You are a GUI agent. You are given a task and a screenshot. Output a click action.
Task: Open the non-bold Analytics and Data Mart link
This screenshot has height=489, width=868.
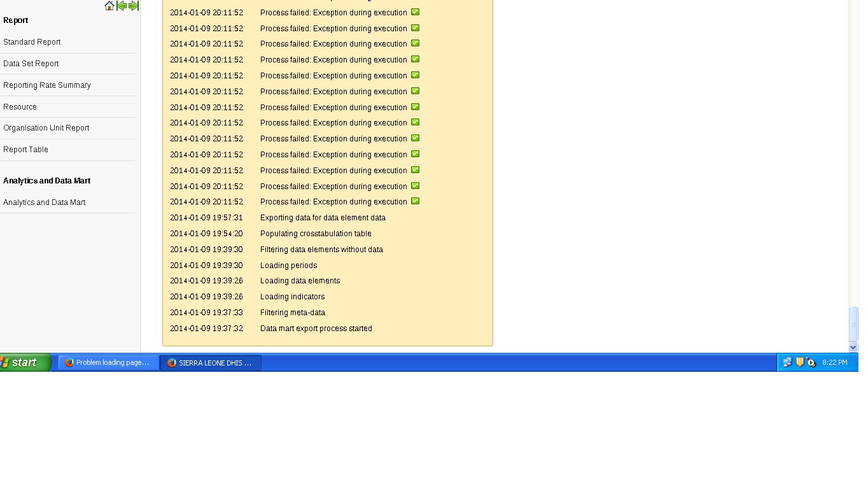(x=45, y=202)
